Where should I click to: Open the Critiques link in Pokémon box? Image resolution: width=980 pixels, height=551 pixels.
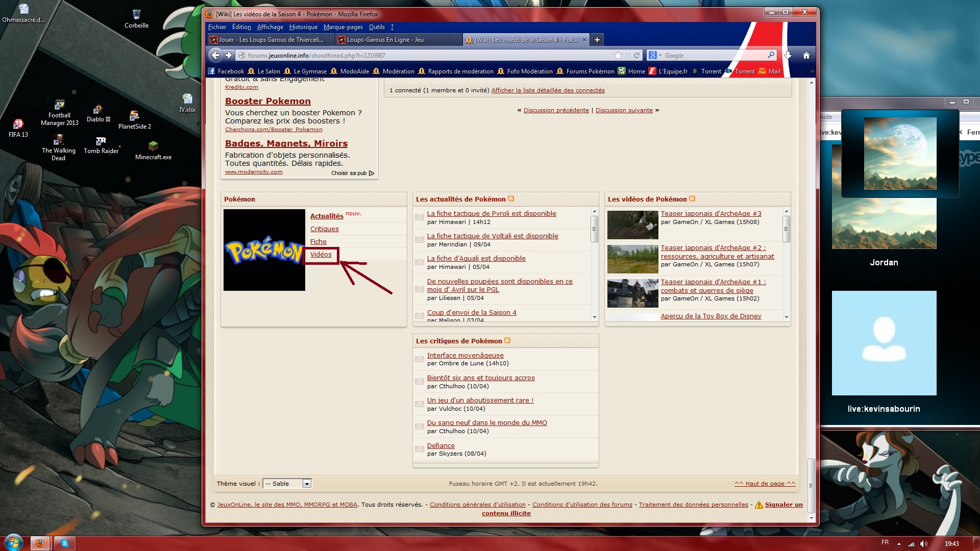324,229
